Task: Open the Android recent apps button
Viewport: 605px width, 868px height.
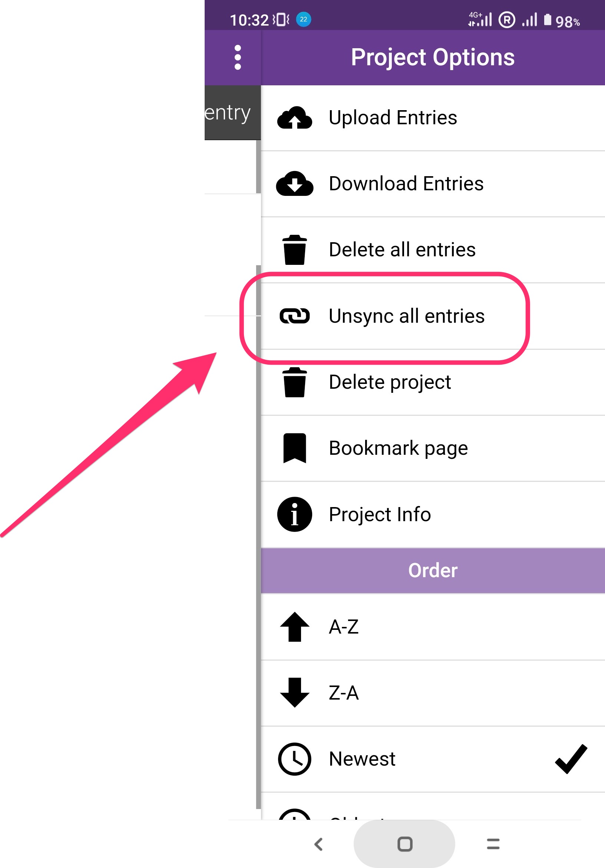Action: [493, 844]
